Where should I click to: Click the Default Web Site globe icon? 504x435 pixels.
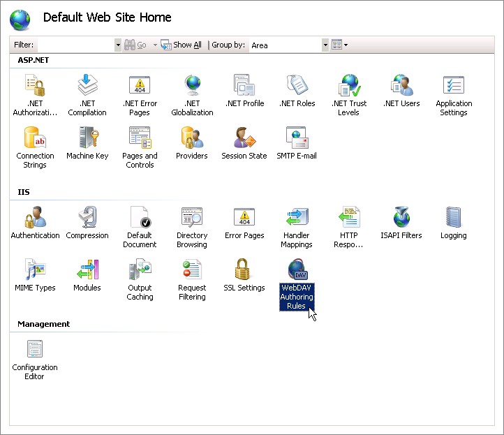(x=20, y=20)
